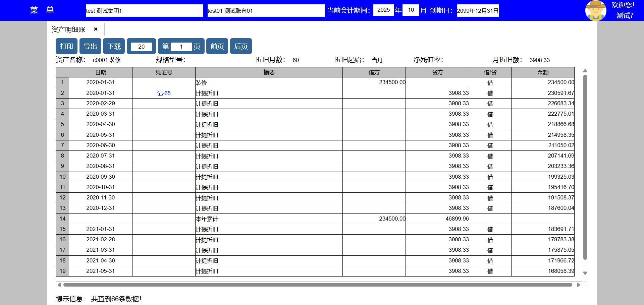This screenshot has height=305, width=644.
Task: Click the vertical scrollbar up arrow
Action: (585, 71)
